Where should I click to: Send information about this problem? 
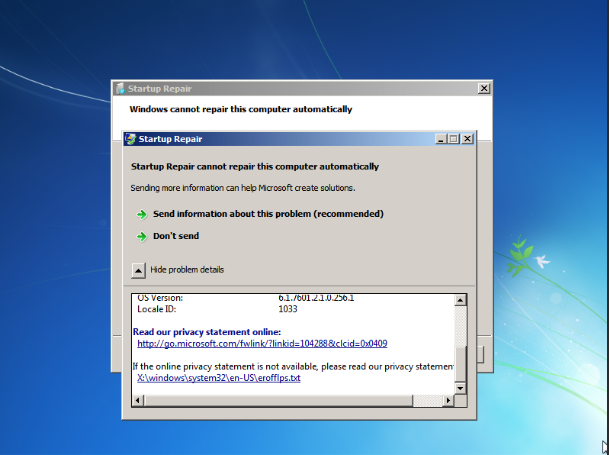click(268, 214)
